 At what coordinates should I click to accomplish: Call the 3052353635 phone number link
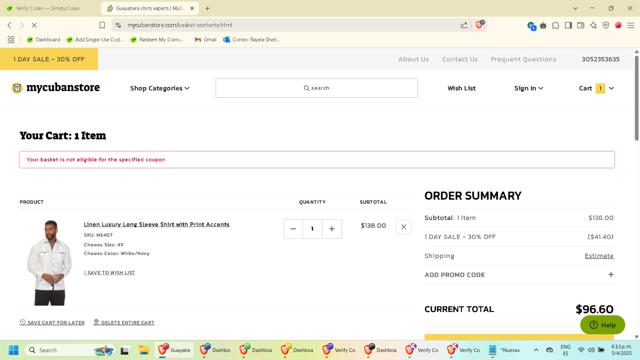point(600,59)
